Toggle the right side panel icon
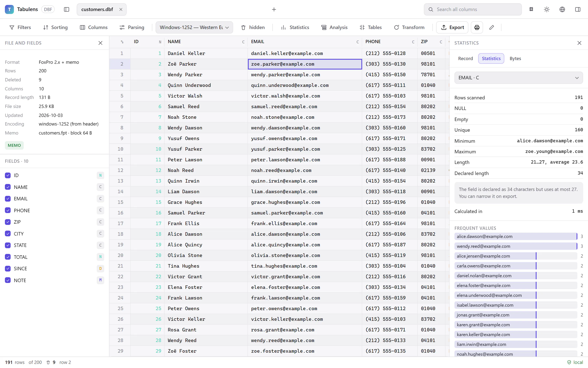The width and height of the screenshot is (588, 368). (578, 9)
